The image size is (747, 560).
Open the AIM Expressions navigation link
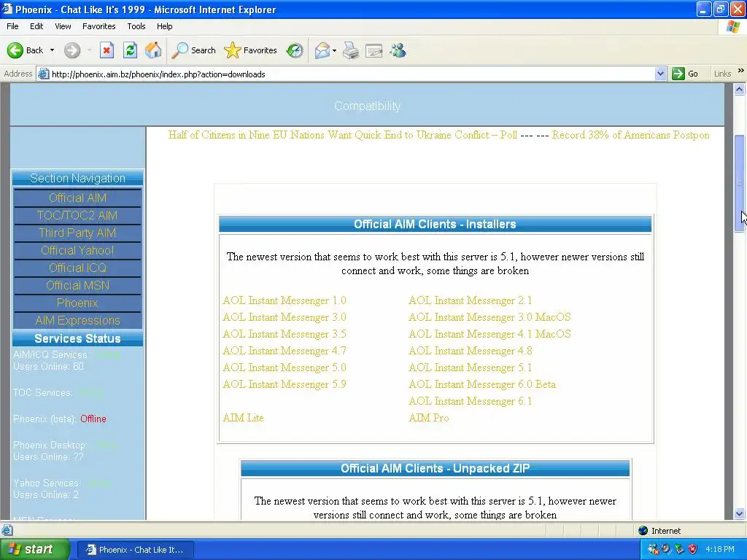77,321
